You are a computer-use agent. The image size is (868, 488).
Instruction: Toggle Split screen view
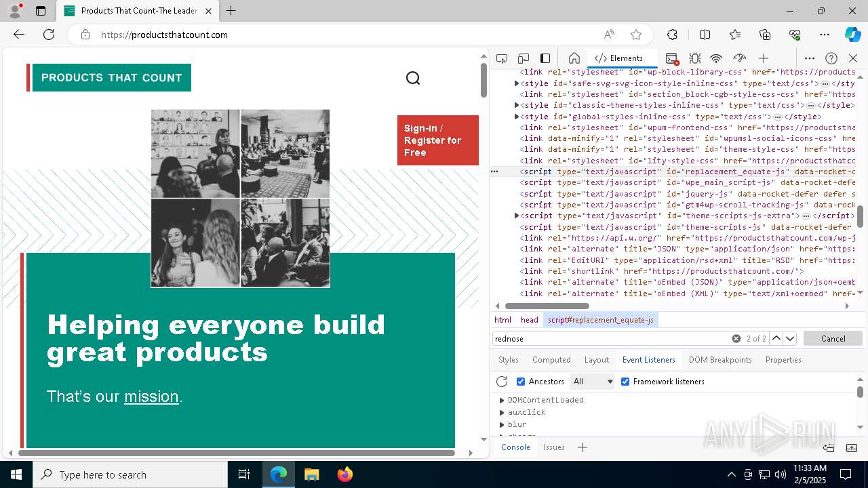click(x=705, y=35)
